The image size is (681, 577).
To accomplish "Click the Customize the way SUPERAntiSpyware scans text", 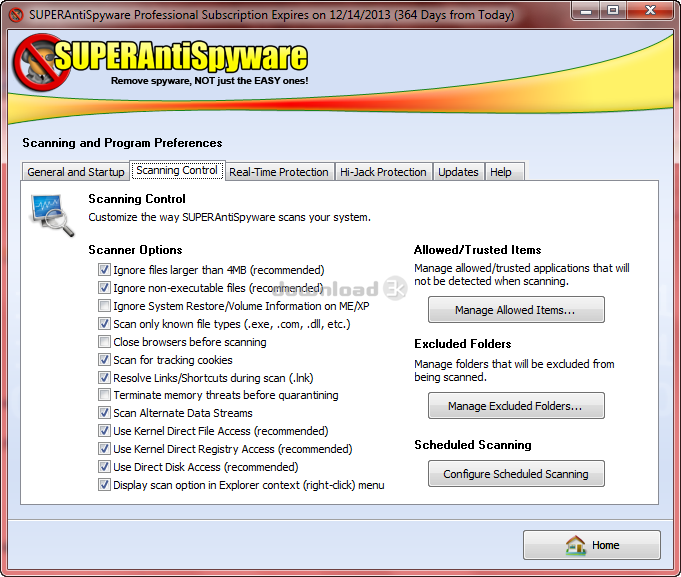I will [229, 217].
